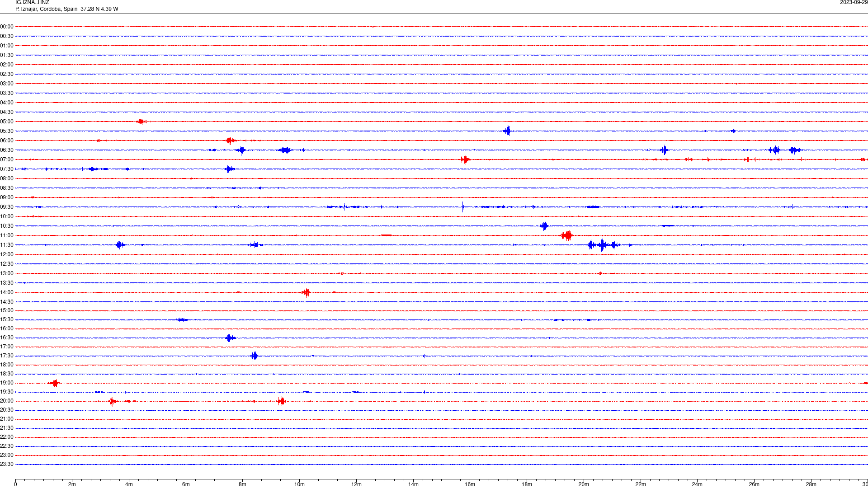The image size is (868, 488).
Task: Select the 11:00 time row label
Action: click(7, 235)
